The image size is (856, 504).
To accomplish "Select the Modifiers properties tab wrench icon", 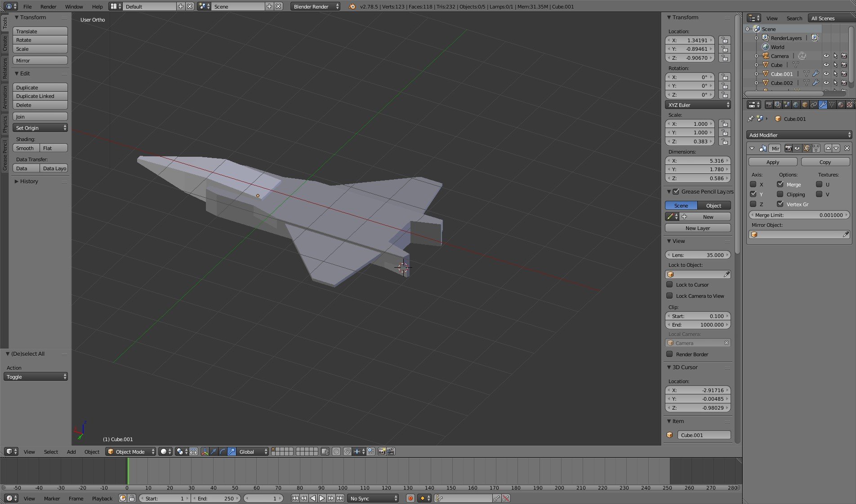I will (x=823, y=105).
